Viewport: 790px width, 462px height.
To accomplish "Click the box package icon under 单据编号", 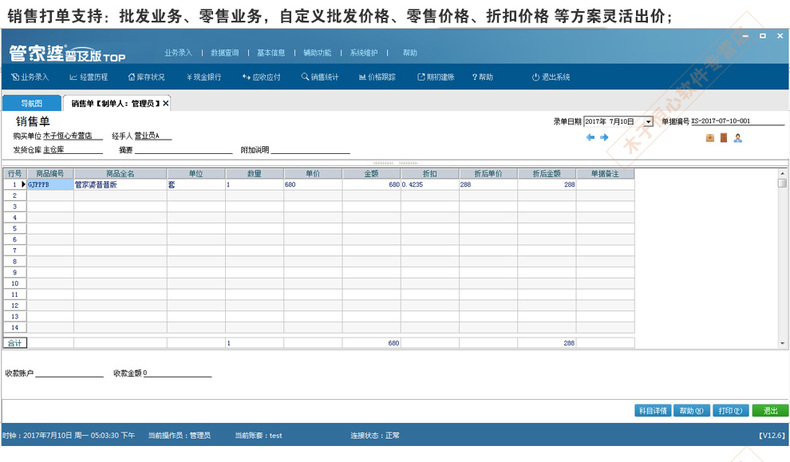I will 710,138.
